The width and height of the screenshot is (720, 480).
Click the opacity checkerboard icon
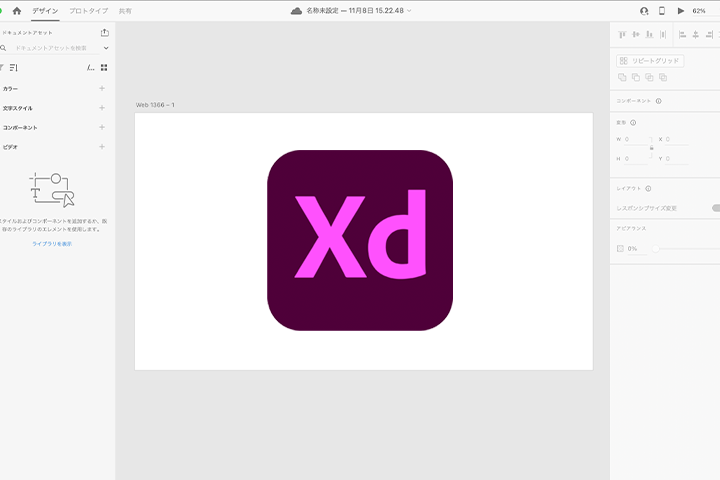620,248
